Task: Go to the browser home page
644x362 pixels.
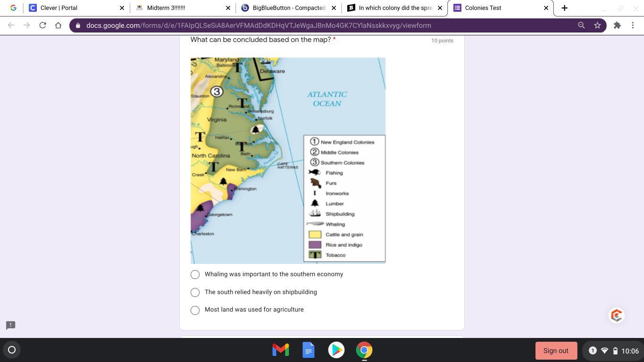Action: tap(58, 25)
